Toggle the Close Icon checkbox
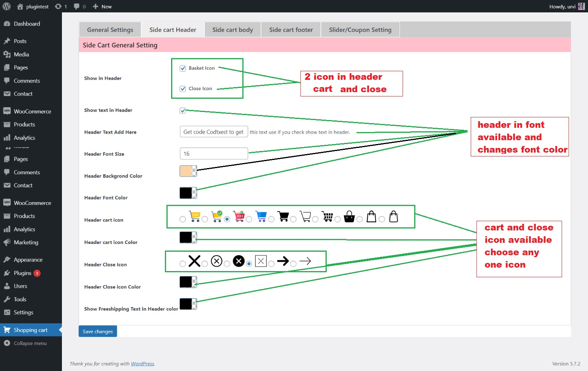The height and width of the screenshot is (371, 588). point(183,89)
